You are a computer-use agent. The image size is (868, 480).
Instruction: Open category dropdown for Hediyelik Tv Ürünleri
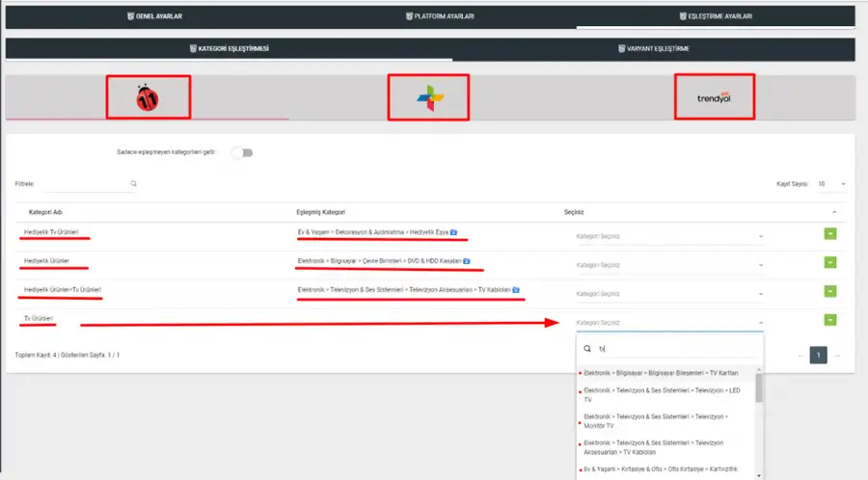point(668,236)
